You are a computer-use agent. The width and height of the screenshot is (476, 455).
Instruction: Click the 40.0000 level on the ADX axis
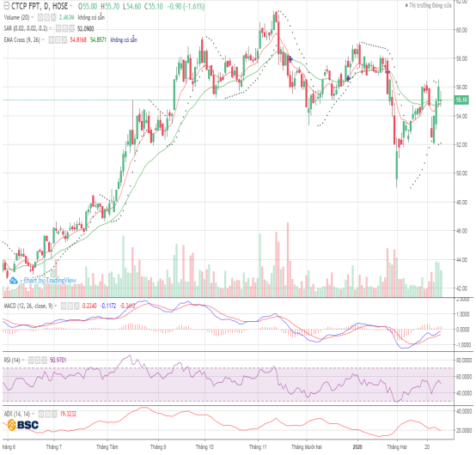click(x=464, y=411)
